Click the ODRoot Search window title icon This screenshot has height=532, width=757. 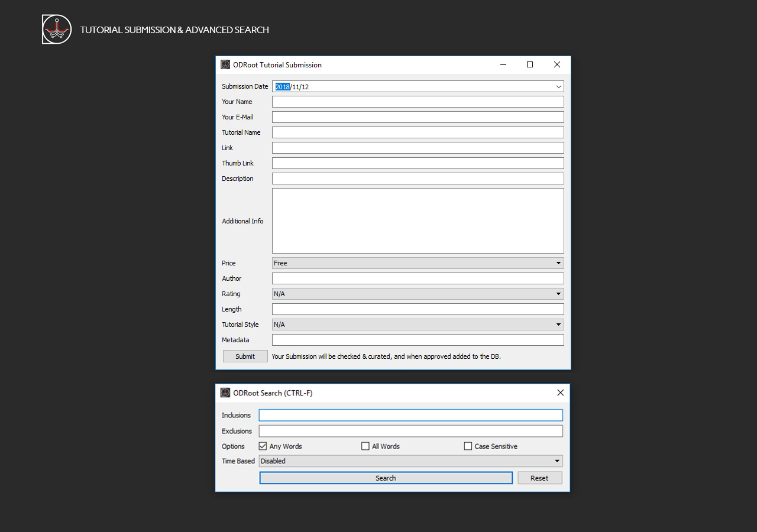click(225, 393)
